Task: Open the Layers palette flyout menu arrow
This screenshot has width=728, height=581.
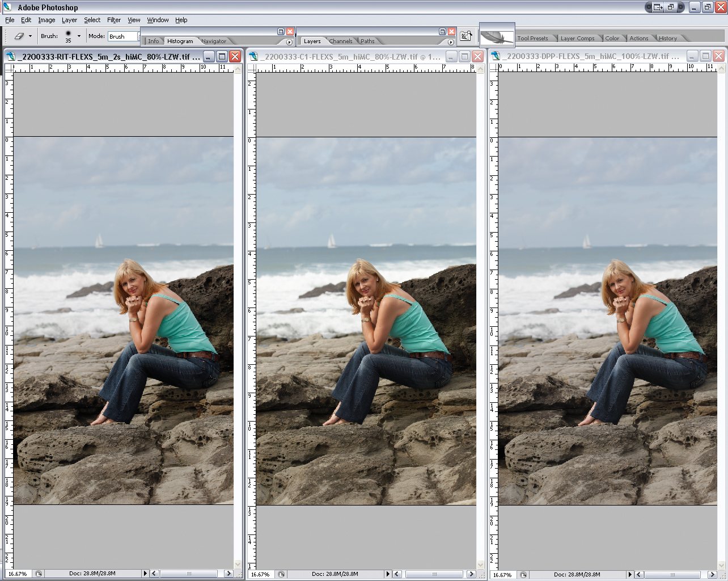Action: [451, 41]
